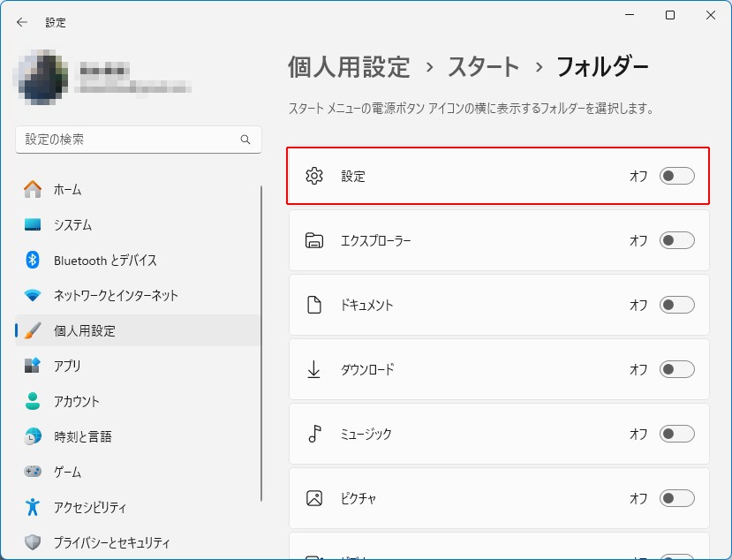Click the オフ label in ドキュメント row
The image size is (732, 560).
638,305
